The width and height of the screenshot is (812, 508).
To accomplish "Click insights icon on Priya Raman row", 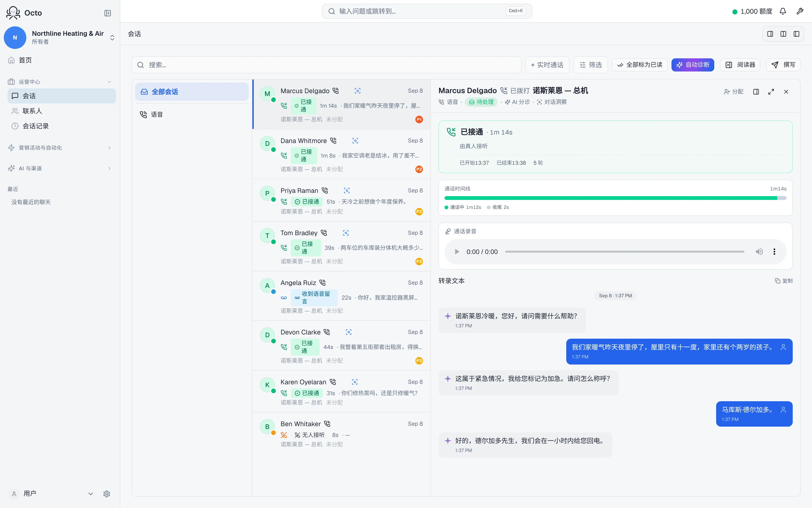I will [347, 190].
